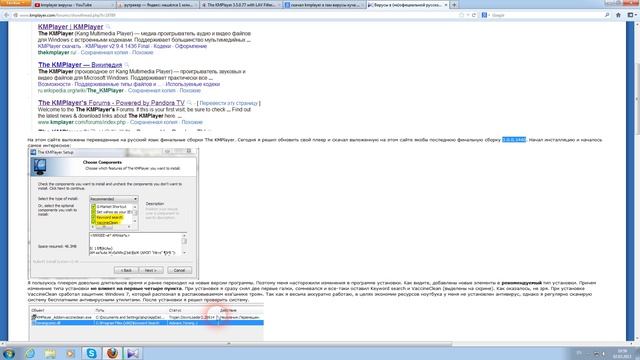
Task: Switch to Skype in the taskbar
Action: [x=91, y=353]
